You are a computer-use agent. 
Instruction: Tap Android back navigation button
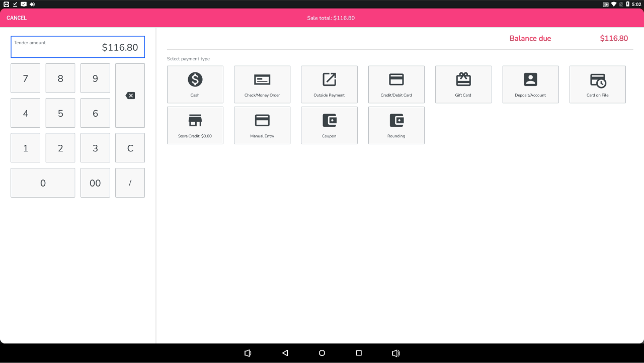tap(285, 353)
